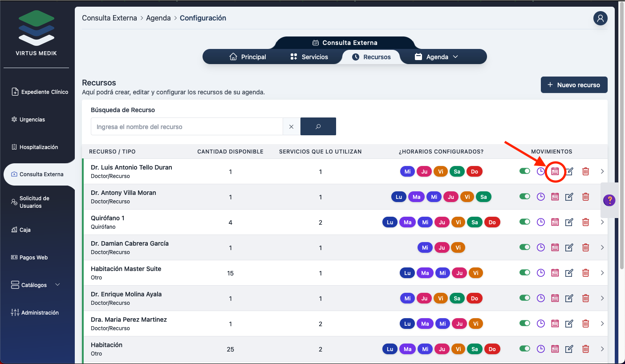The image size is (625, 364).
Task: Open user profile avatar icon
Action: pos(600,18)
